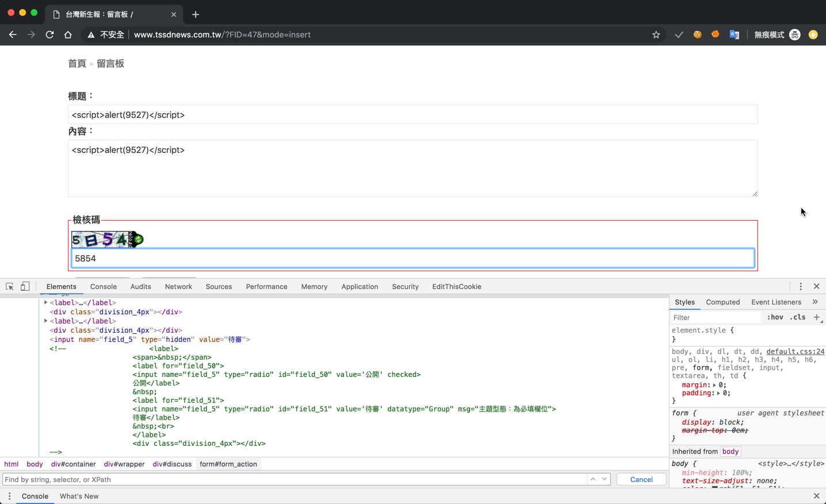
Task: Open the browser home page
Action: click(x=68, y=34)
